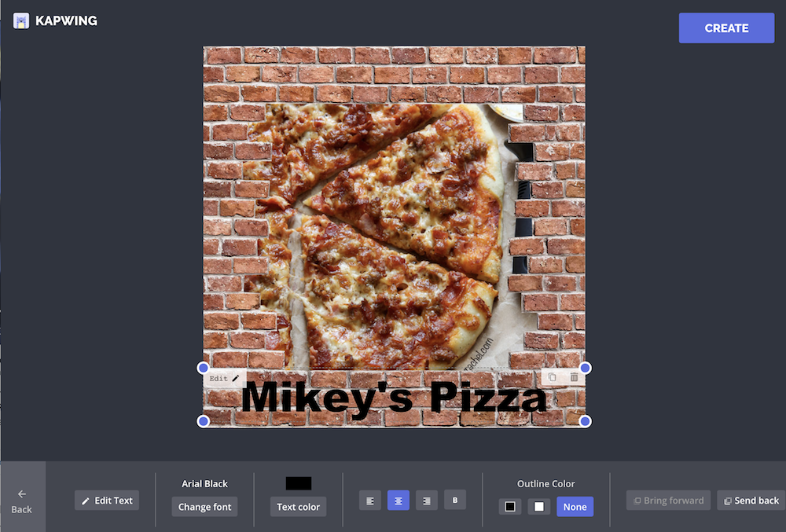Open the Edit Text button

pos(107,501)
